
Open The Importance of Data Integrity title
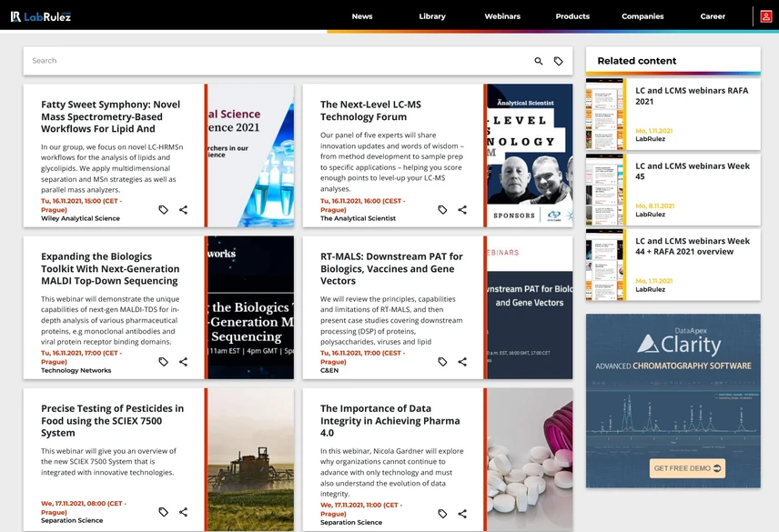(x=390, y=420)
